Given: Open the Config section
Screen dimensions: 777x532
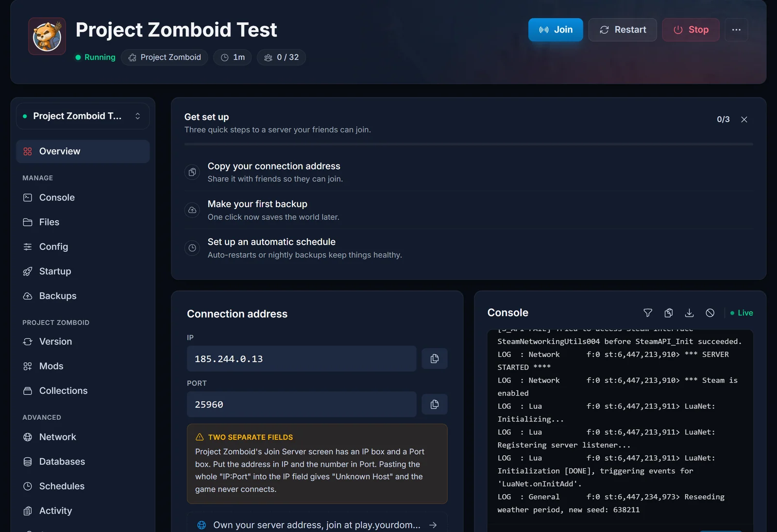Looking at the screenshot, I should (83, 247).
